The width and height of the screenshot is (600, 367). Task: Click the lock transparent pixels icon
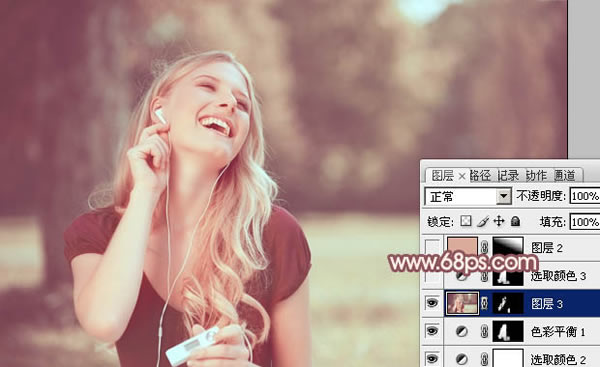pyautogui.click(x=466, y=221)
